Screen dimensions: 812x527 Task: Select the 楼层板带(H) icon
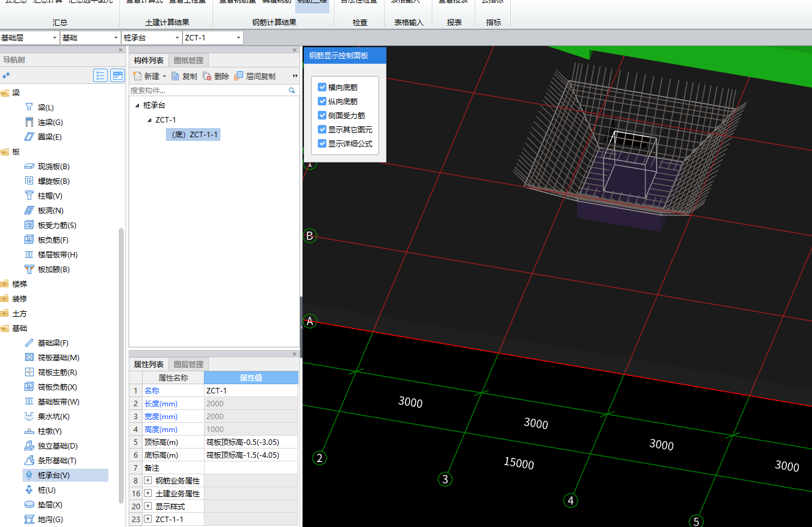tap(29, 254)
